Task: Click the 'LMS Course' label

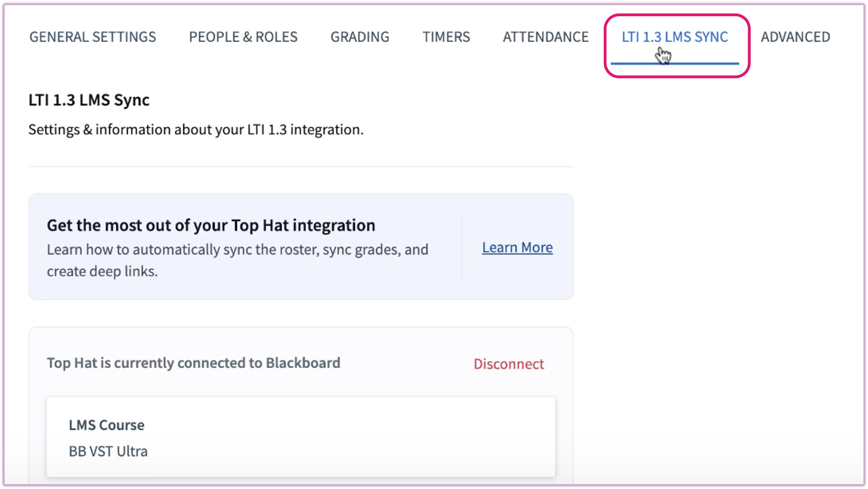Action: [106, 425]
